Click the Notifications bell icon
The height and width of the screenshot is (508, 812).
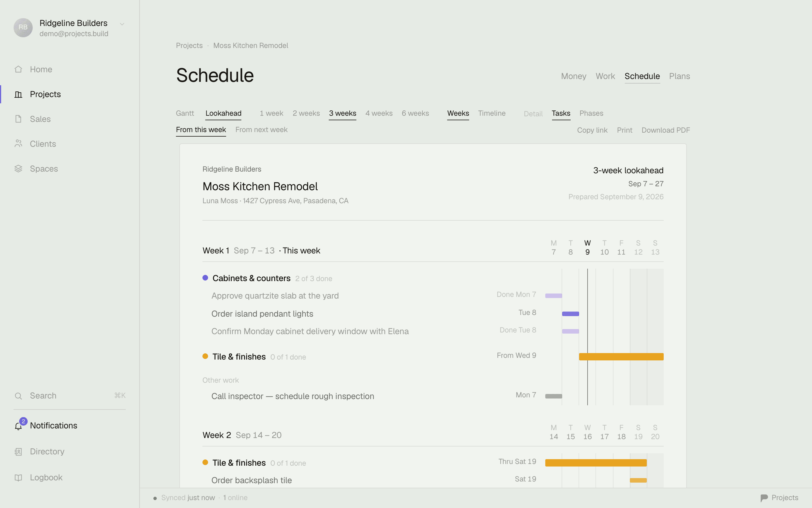tap(18, 426)
